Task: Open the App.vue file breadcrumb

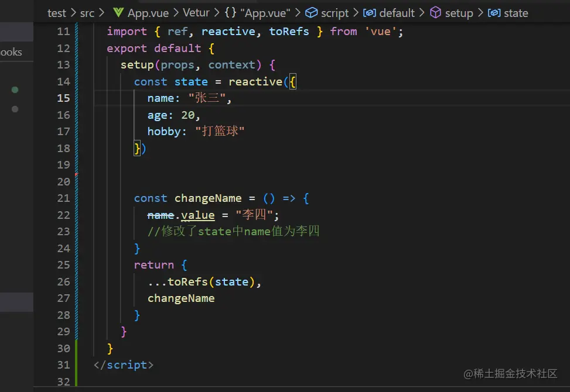Action: pyautogui.click(x=148, y=13)
